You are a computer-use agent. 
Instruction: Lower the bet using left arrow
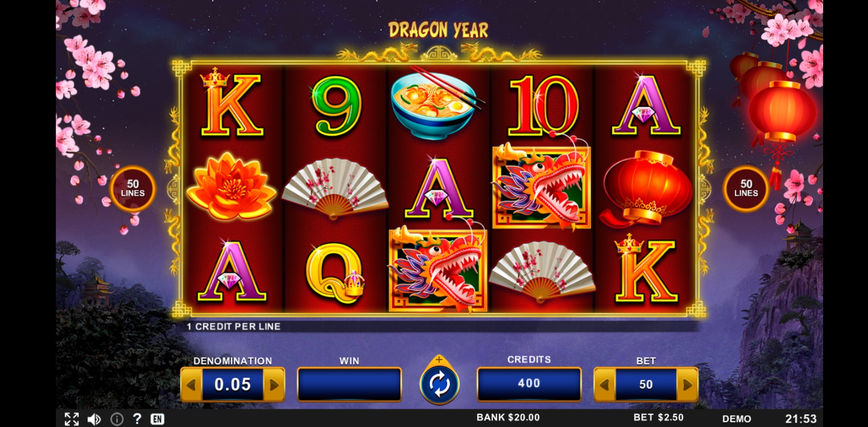pyautogui.click(x=604, y=384)
